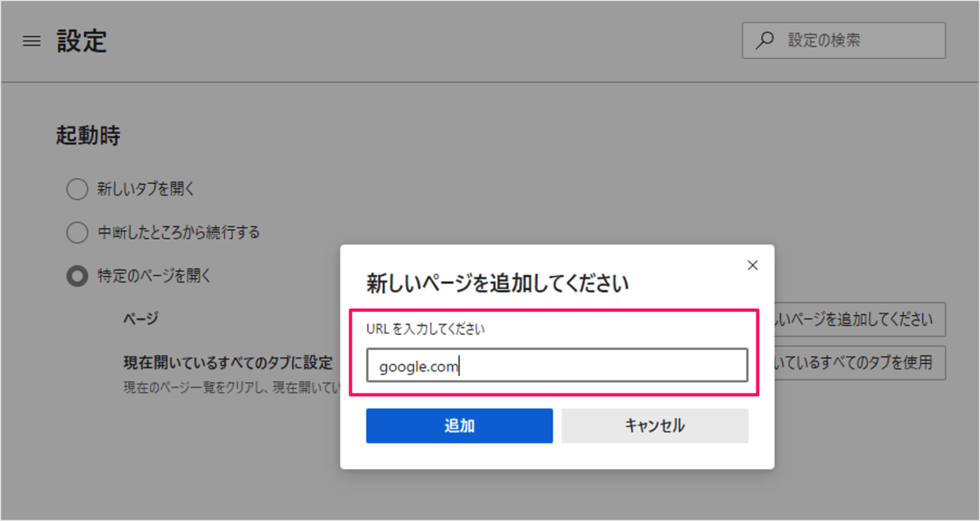Click the 開いているすべてのタブを使用 button
This screenshot has width=980, height=521.
(x=859, y=363)
